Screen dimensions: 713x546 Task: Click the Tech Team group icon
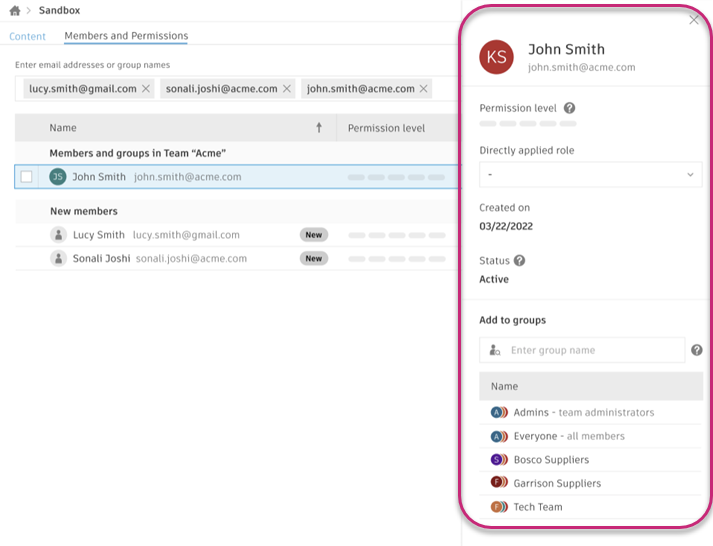pyautogui.click(x=499, y=506)
